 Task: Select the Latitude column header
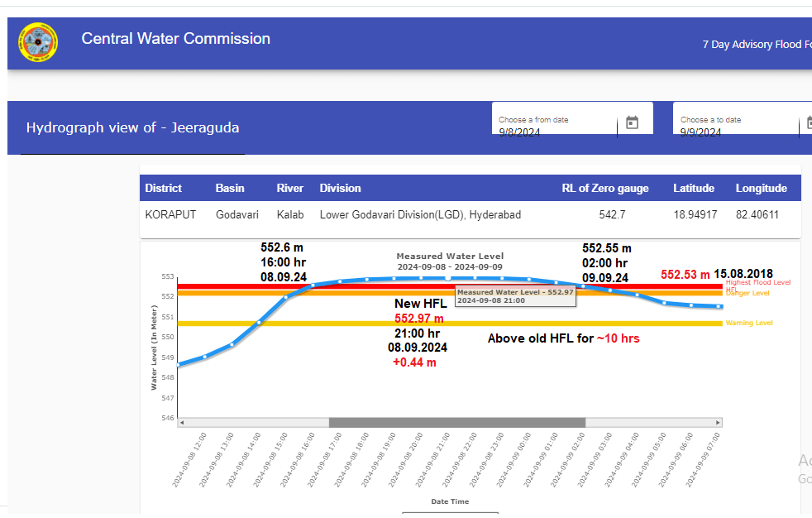click(x=693, y=188)
